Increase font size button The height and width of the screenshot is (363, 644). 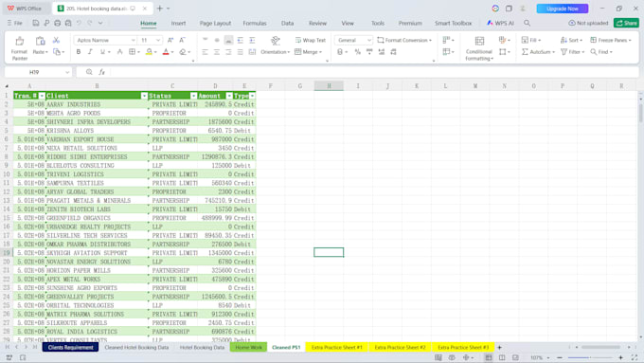pos(170,40)
